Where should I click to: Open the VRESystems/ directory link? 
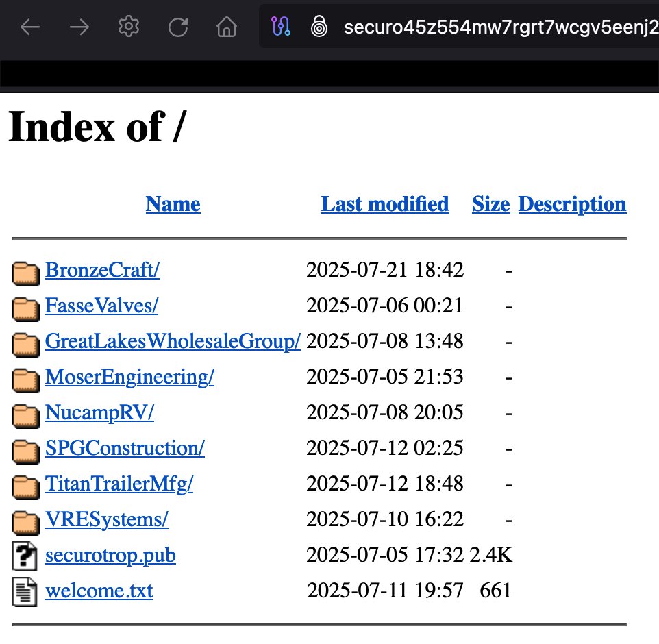(x=107, y=519)
